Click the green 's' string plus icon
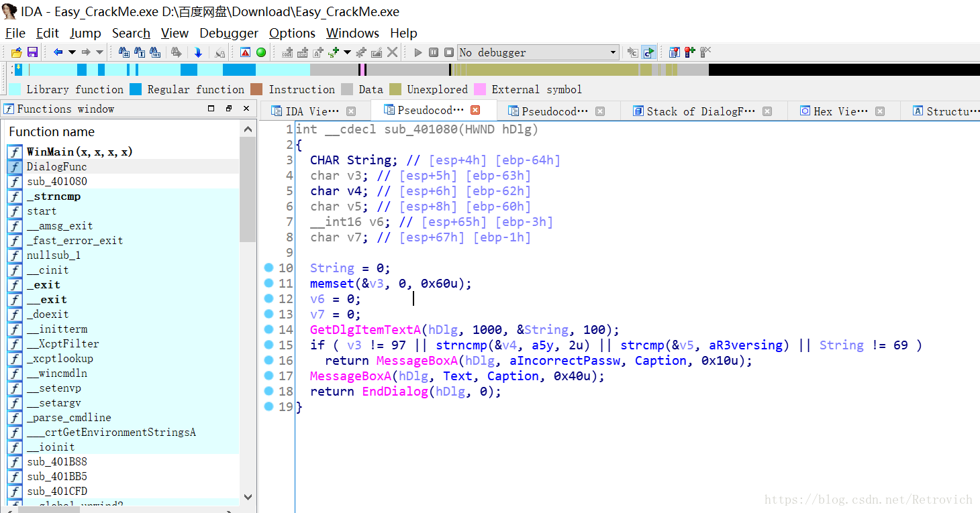 point(333,52)
